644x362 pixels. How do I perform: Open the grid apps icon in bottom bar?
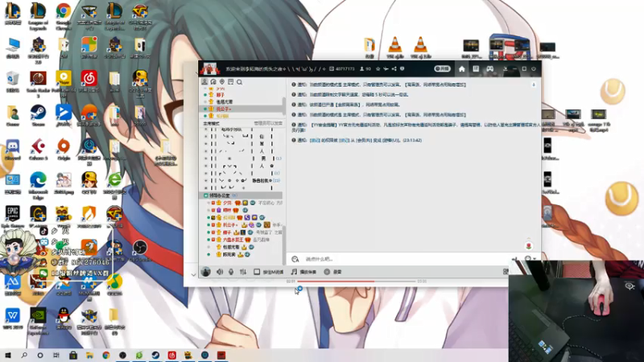506,272
